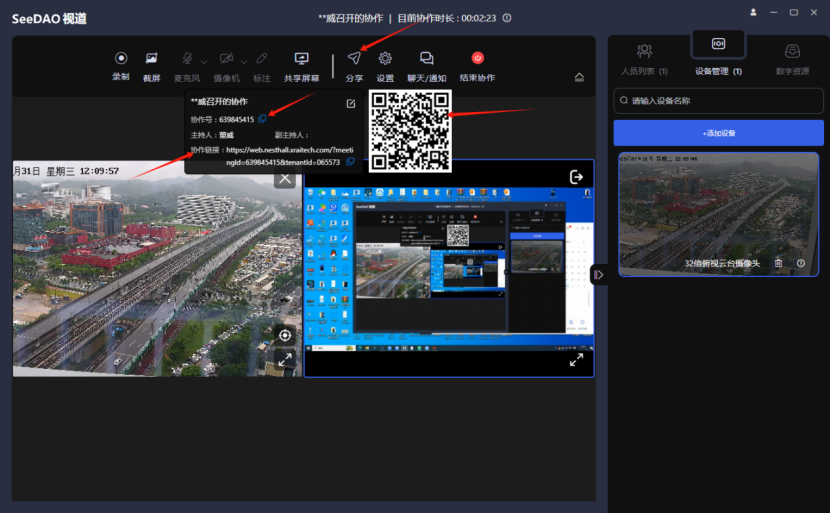
Task: Open the web.nesthall.xraitech.com collaboration link
Action: pos(290,156)
